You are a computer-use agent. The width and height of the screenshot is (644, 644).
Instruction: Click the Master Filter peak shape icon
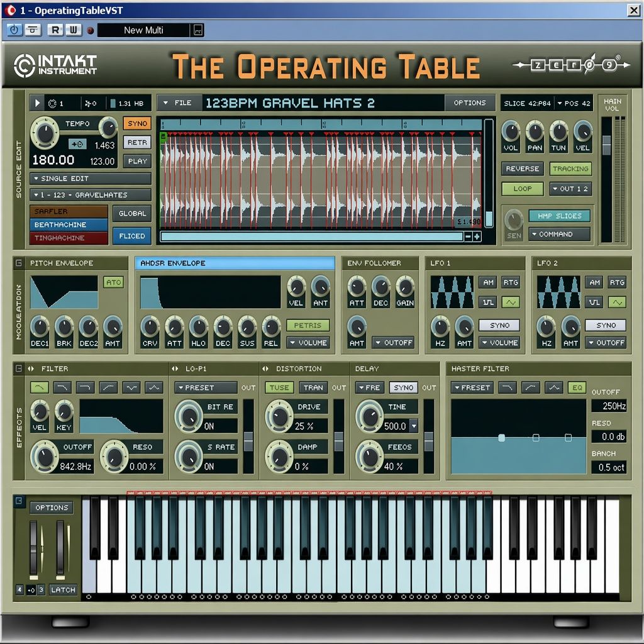554,387
